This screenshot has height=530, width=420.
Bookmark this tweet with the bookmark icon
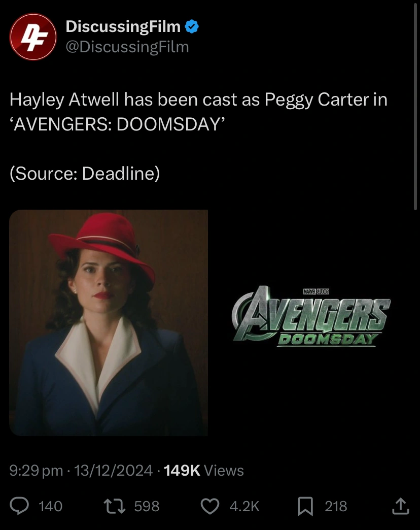tap(305, 506)
